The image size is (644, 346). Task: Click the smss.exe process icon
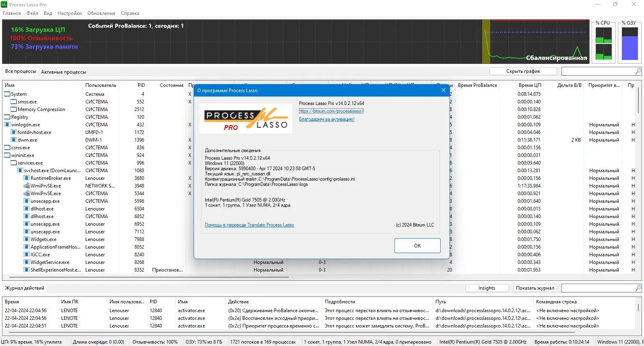coord(14,102)
